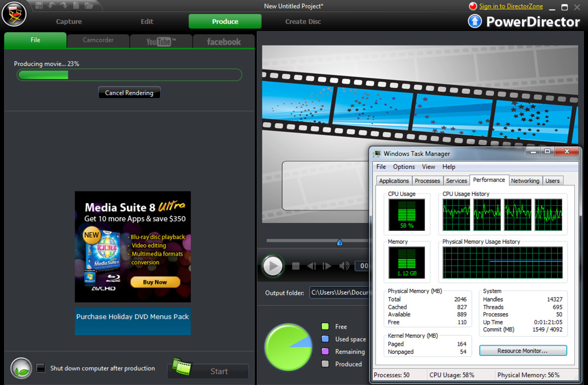Click the red DirectorZone icon
Viewport: 588px width, 385px height.
tap(472, 6)
